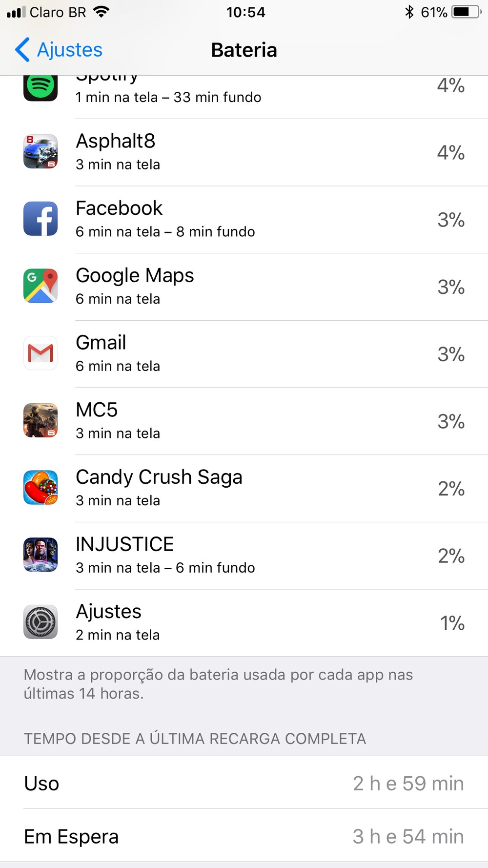Tap the Google Maps app name

pyautogui.click(x=135, y=275)
